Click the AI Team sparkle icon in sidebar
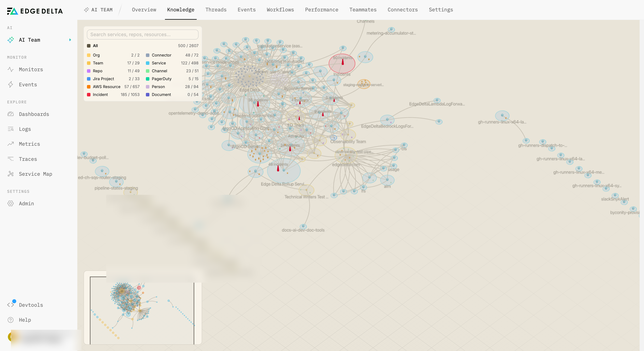Viewport: 644px width, 351px height. (x=11, y=40)
